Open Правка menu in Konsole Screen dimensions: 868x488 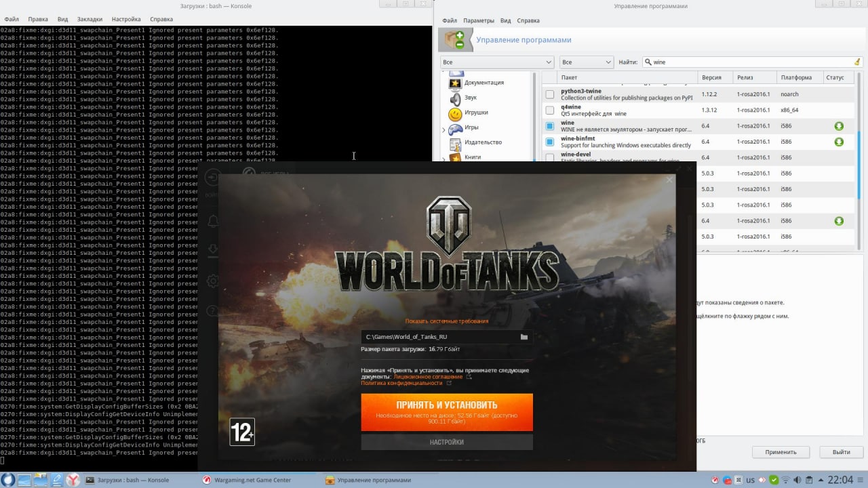click(x=37, y=20)
